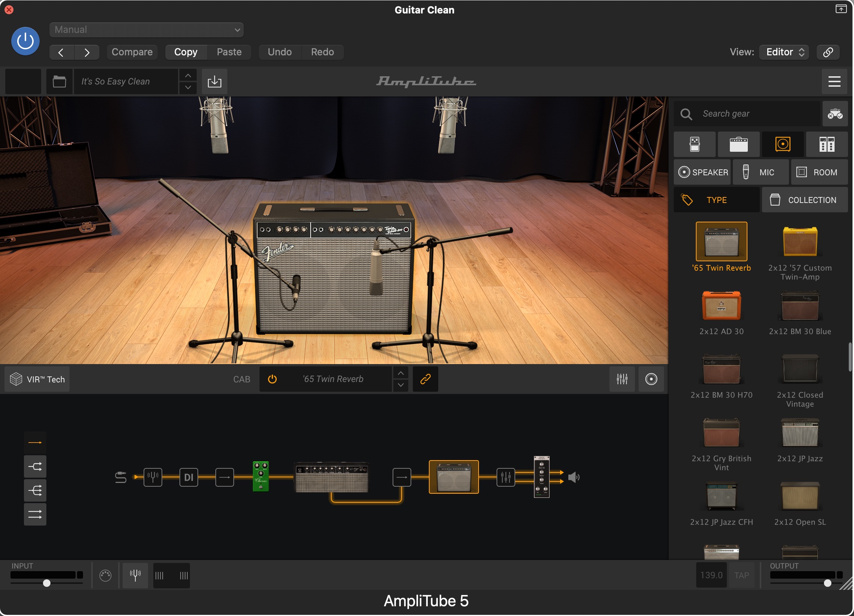Open the cab mixer sliders icon
Image resolution: width=854 pixels, height=616 pixels.
(x=623, y=379)
